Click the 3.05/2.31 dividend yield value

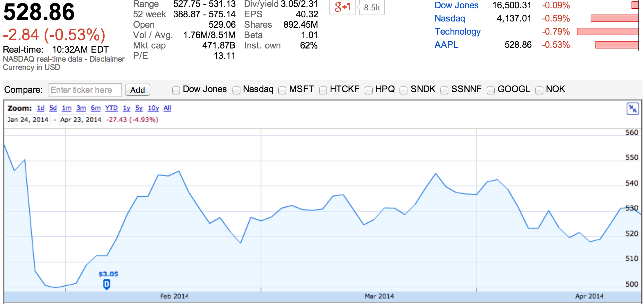pos(299,4)
